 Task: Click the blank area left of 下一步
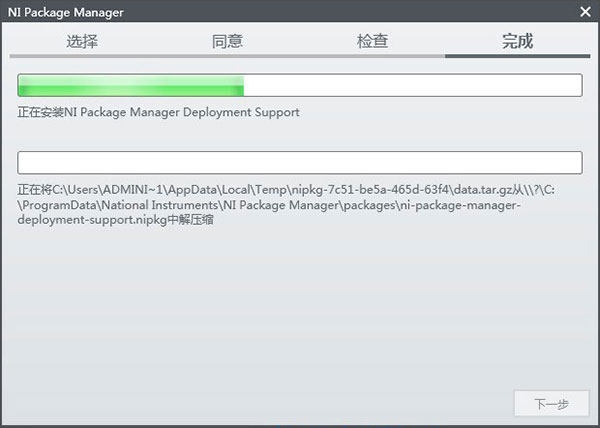(300, 404)
